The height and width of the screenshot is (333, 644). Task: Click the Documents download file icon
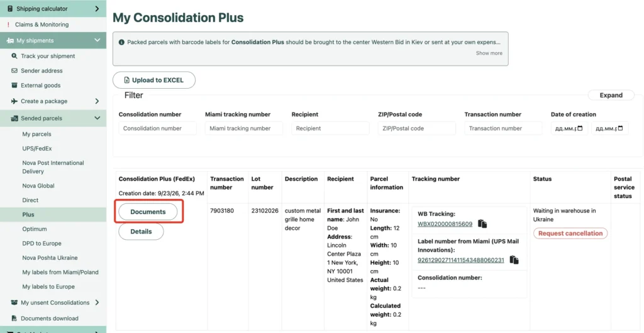pyautogui.click(x=14, y=318)
